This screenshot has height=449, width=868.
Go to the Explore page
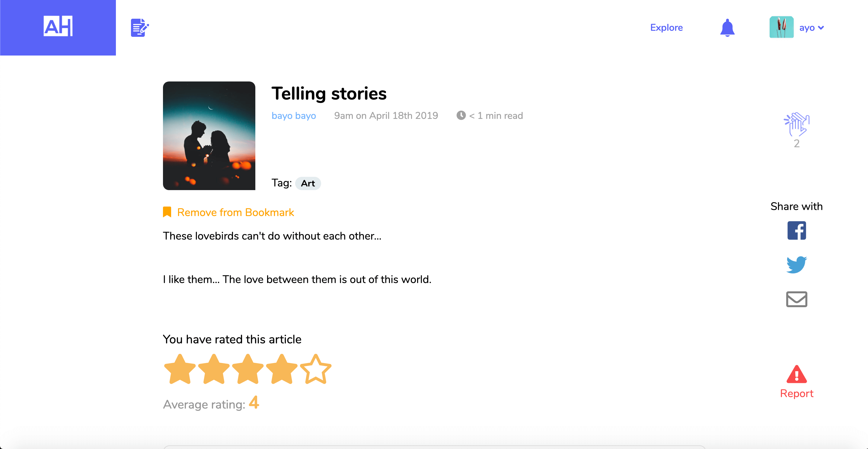[x=666, y=28]
